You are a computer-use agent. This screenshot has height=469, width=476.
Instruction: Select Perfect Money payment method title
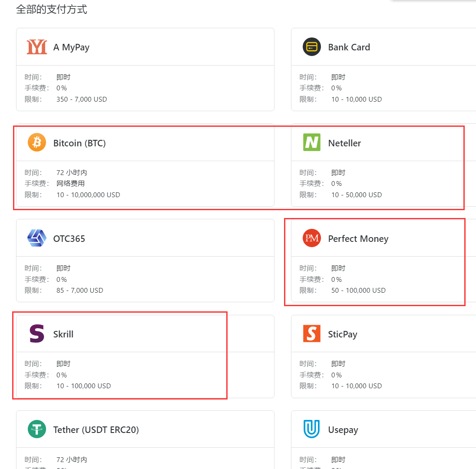(x=358, y=239)
